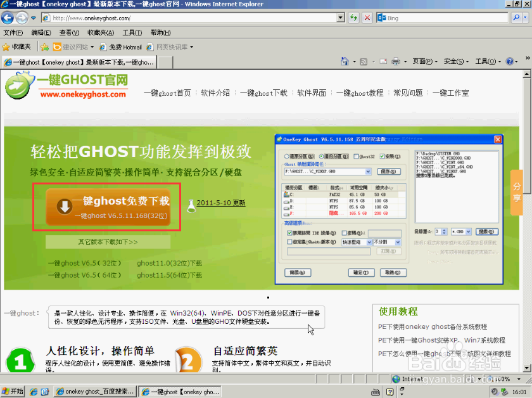
Task: Go to 一键工作室 nav link
Action: 450,93
